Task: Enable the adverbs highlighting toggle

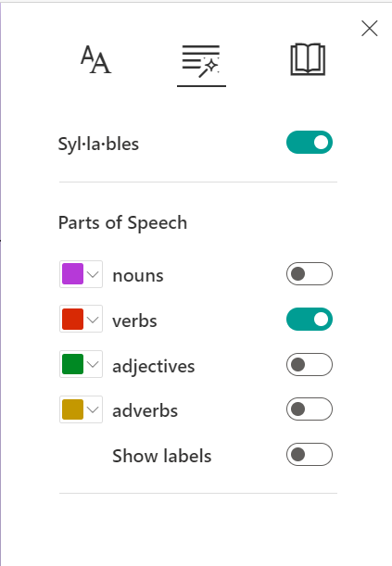Action: point(310,409)
